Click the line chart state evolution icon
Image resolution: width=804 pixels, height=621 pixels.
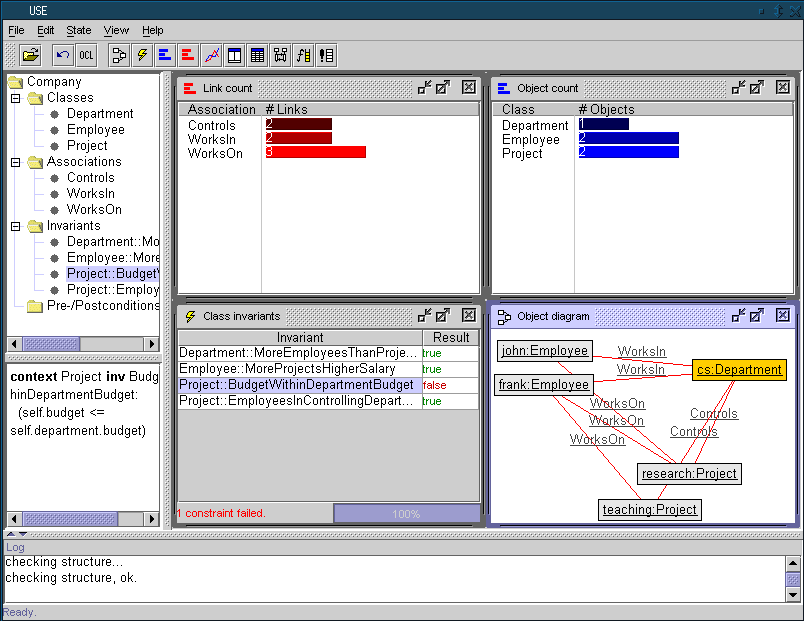coord(211,54)
